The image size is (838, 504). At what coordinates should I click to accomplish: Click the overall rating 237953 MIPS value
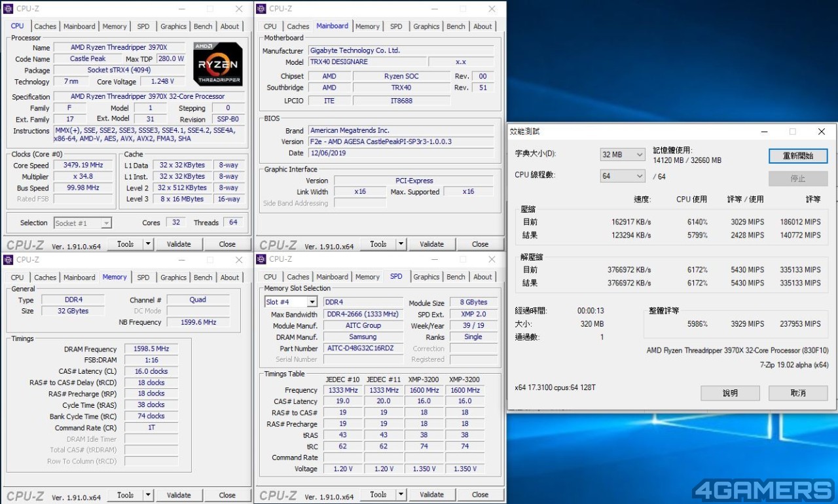[799, 324]
